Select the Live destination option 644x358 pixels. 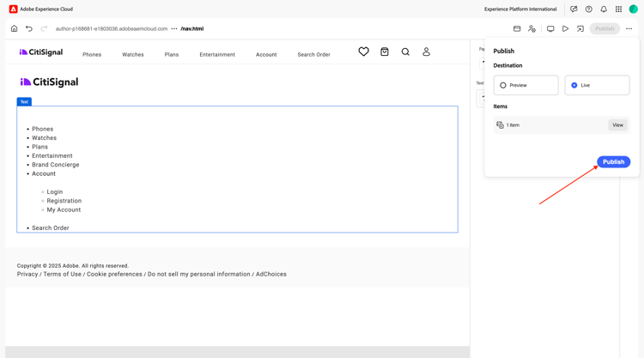point(597,85)
